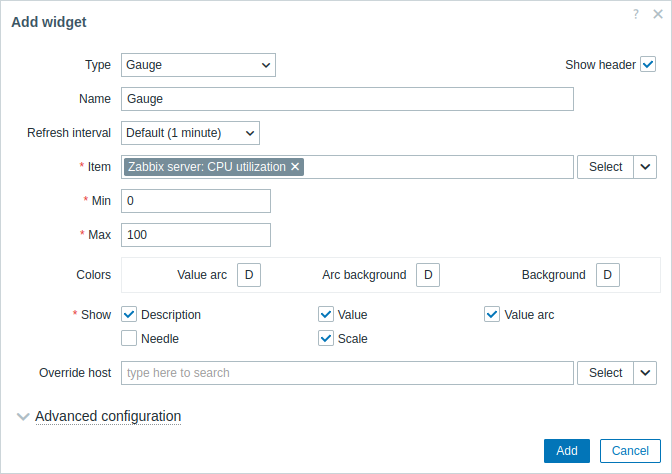The image size is (672, 474).
Task: Pick the Arc background color swatch
Action: 428,275
